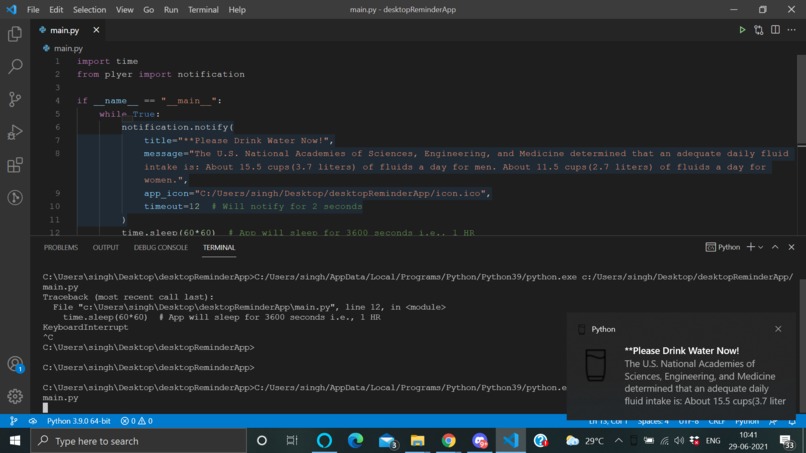
Task: Click the plus icon to create a new terminal
Action: (x=750, y=247)
